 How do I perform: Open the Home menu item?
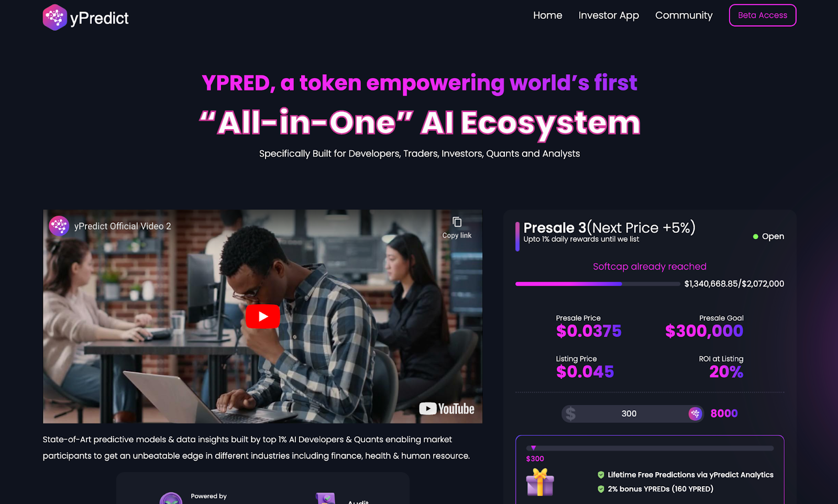click(x=547, y=15)
